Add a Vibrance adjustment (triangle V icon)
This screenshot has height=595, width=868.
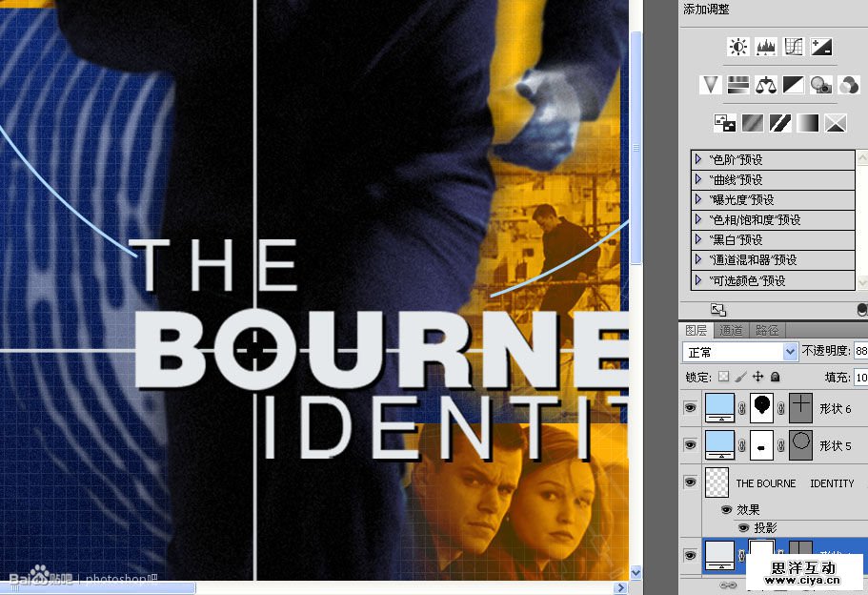click(710, 85)
